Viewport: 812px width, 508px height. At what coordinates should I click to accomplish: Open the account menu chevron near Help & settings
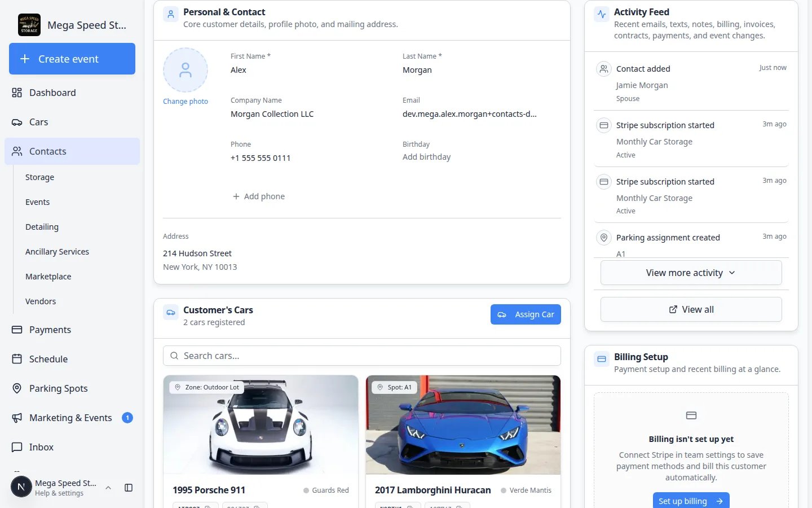[108, 488]
